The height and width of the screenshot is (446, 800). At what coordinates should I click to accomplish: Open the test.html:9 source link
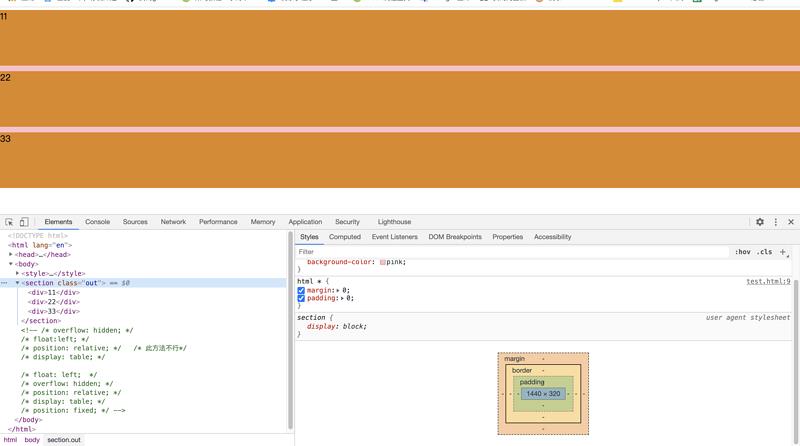[x=768, y=281]
